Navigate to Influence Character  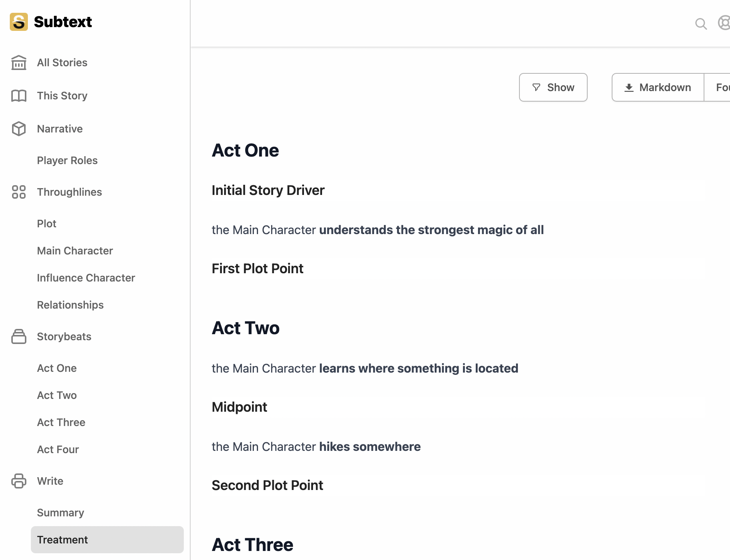(86, 278)
